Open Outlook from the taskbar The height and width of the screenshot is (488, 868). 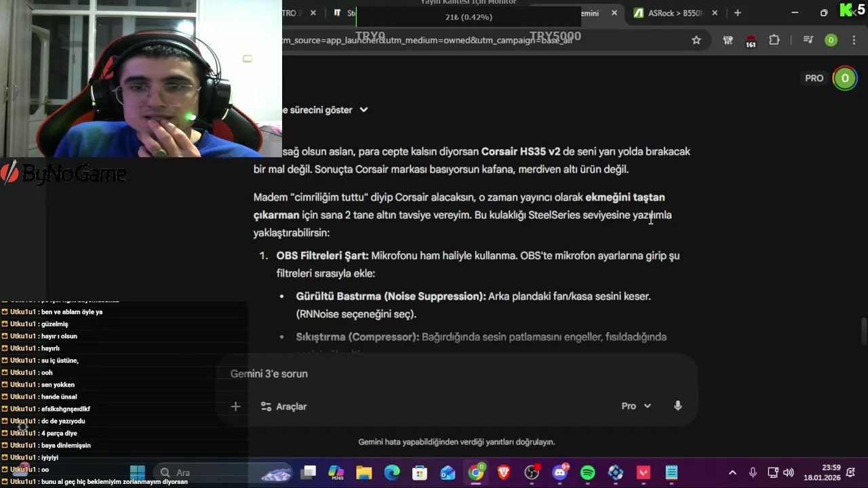pyautogui.click(x=448, y=472)
